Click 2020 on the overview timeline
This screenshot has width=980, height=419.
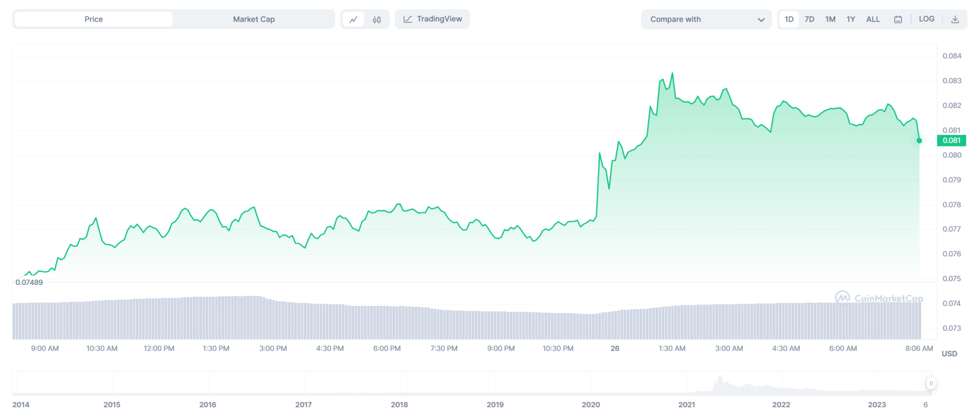pyautogui.click(x=591, y=405)
